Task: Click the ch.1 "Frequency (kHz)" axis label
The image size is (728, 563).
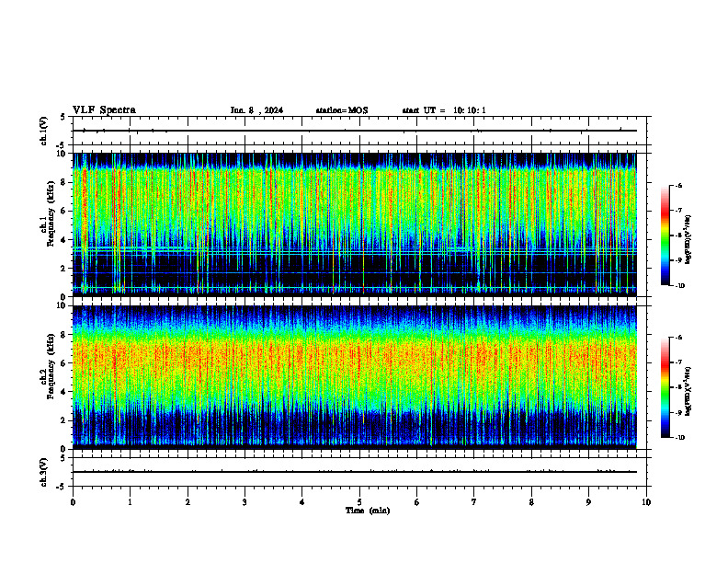Action: point(51,214)
